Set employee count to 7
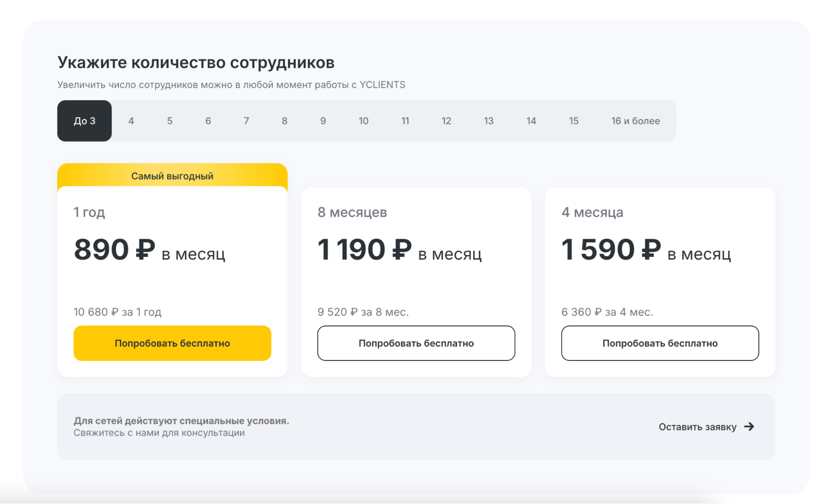 coord(246,121)
